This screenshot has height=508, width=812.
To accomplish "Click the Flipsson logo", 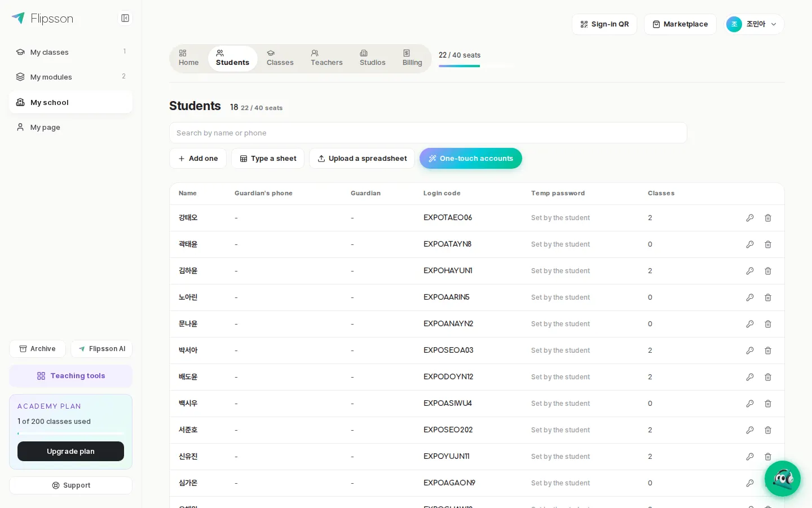I will click(x=42, y=19).
